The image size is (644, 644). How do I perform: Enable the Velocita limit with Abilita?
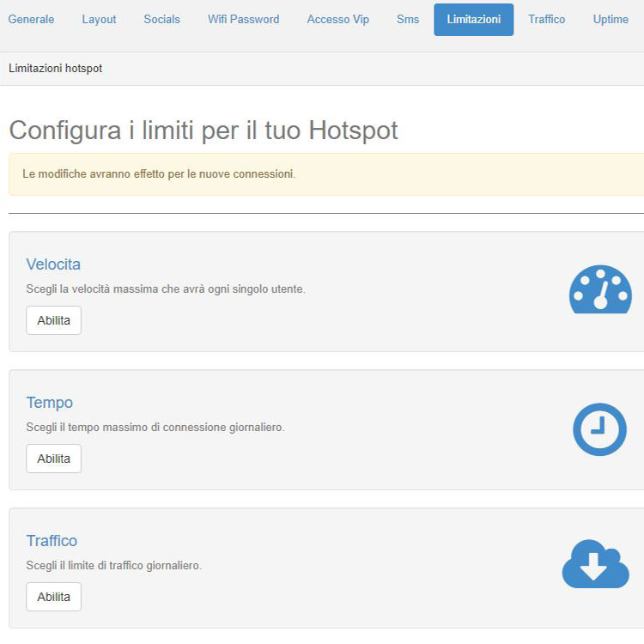[54, 320]
